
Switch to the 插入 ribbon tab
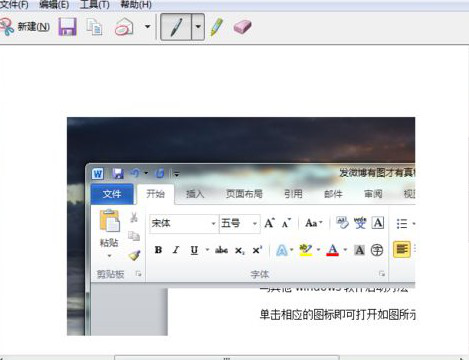pos(195,194)
